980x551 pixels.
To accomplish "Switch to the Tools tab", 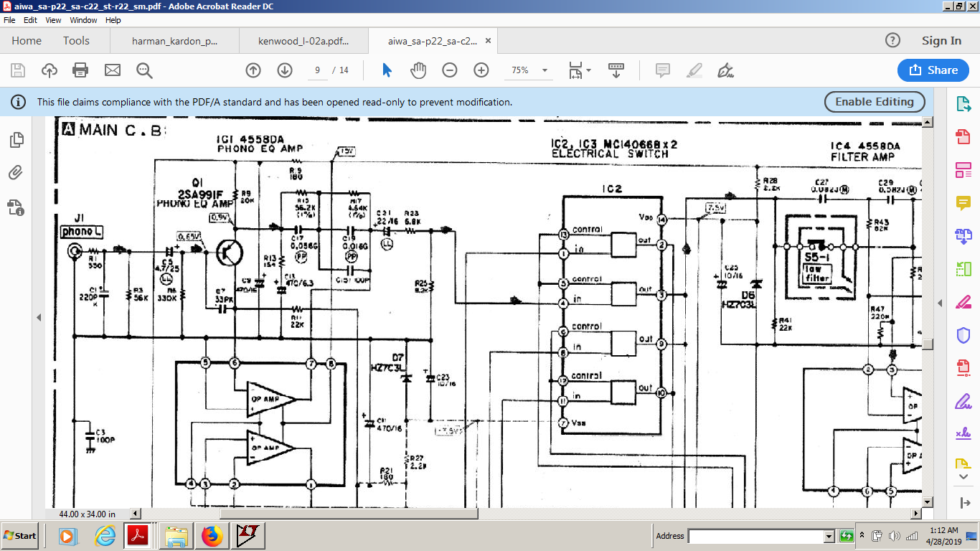I will (x=76, y=41).
